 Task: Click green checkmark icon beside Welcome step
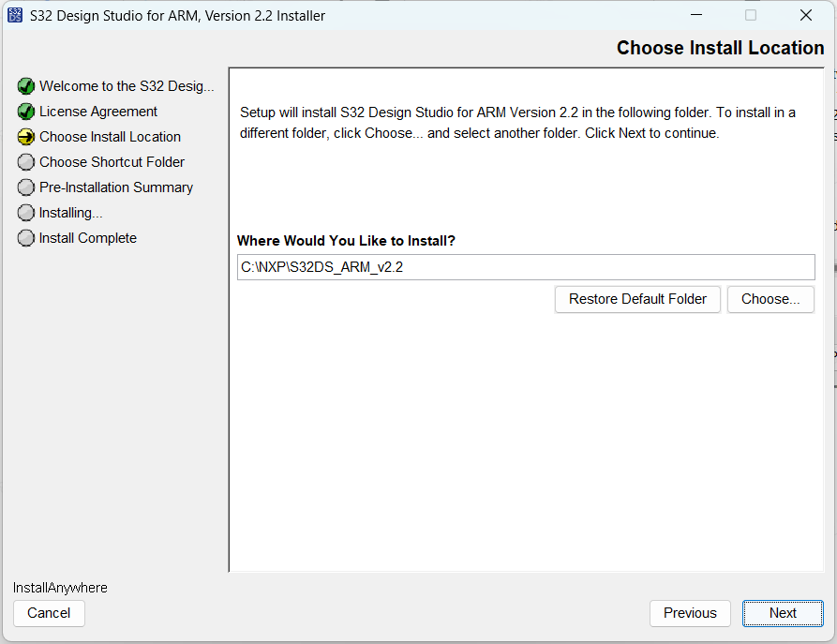pyautogui.click(x=26, y=86)
